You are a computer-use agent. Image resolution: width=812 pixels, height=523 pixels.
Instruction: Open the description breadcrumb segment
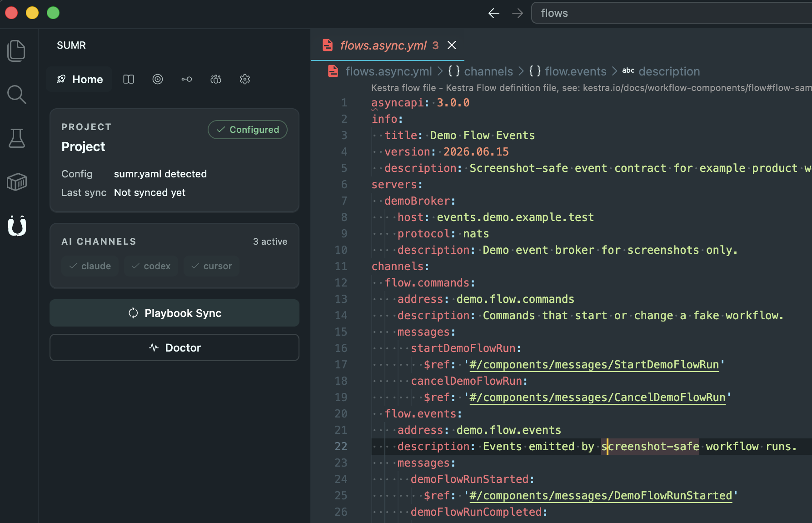click(x=669, y=71)
